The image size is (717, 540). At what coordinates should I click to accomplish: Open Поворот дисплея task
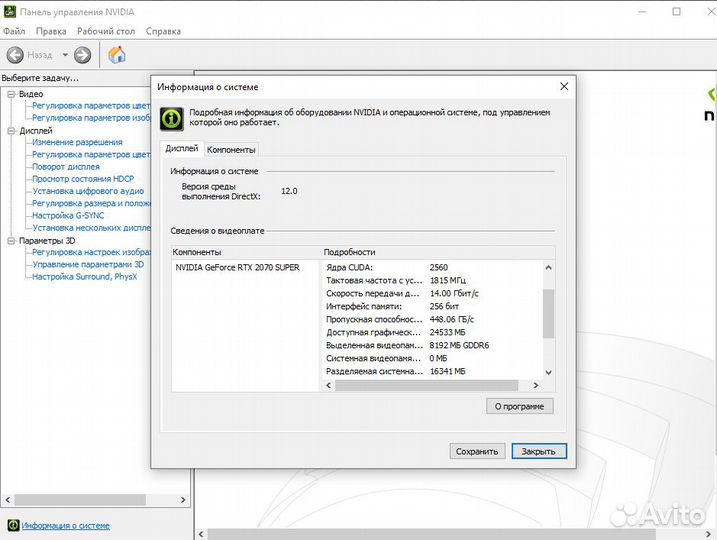(x=66, y=167)
